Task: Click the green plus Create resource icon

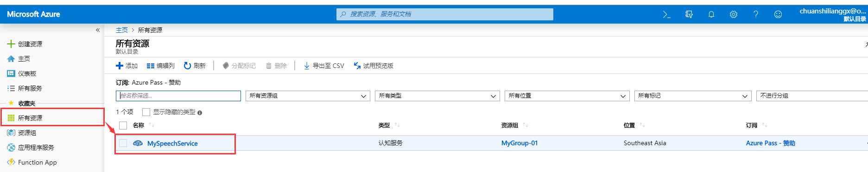Action: [x=11, y=44]
